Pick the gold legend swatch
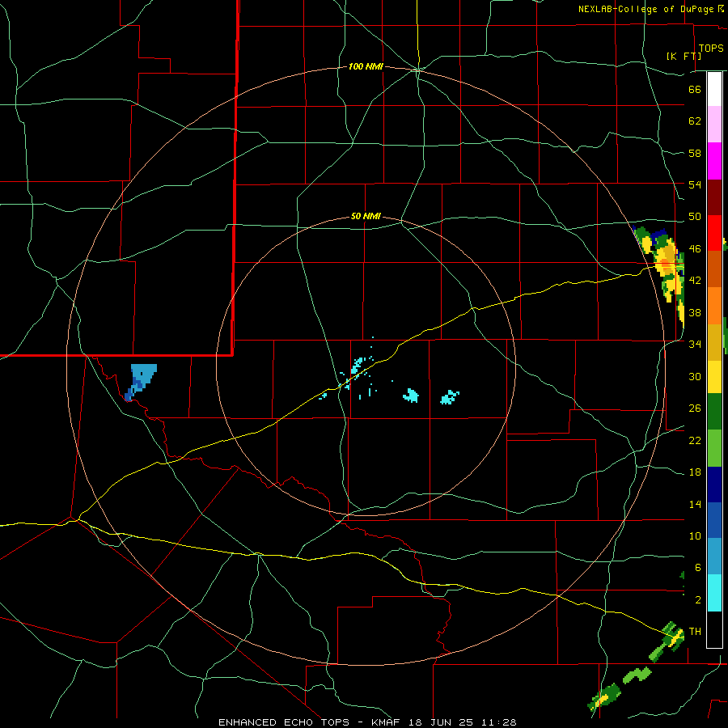Viewport: 728px width, 728px height. point(714,343)
